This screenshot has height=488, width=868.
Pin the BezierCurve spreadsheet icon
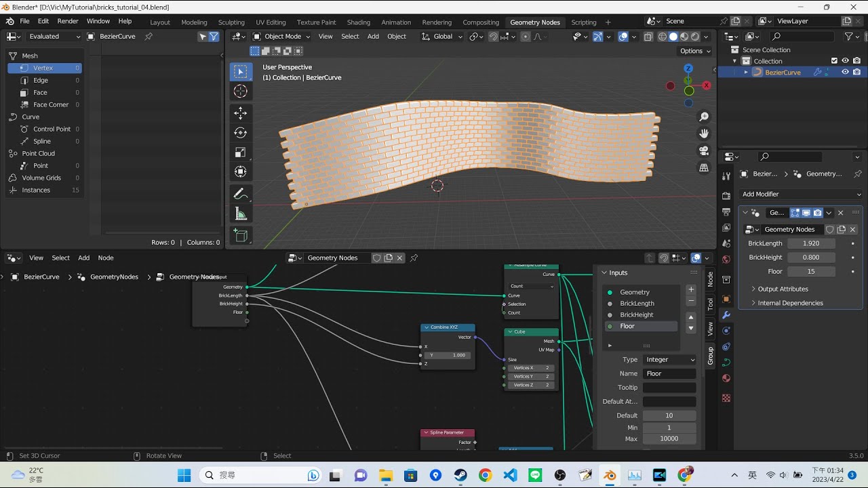(x=149, y=37)
